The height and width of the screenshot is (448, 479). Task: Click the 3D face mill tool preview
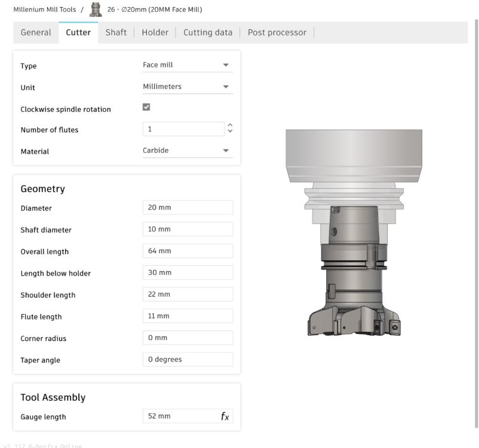click(x=354, y=232)
